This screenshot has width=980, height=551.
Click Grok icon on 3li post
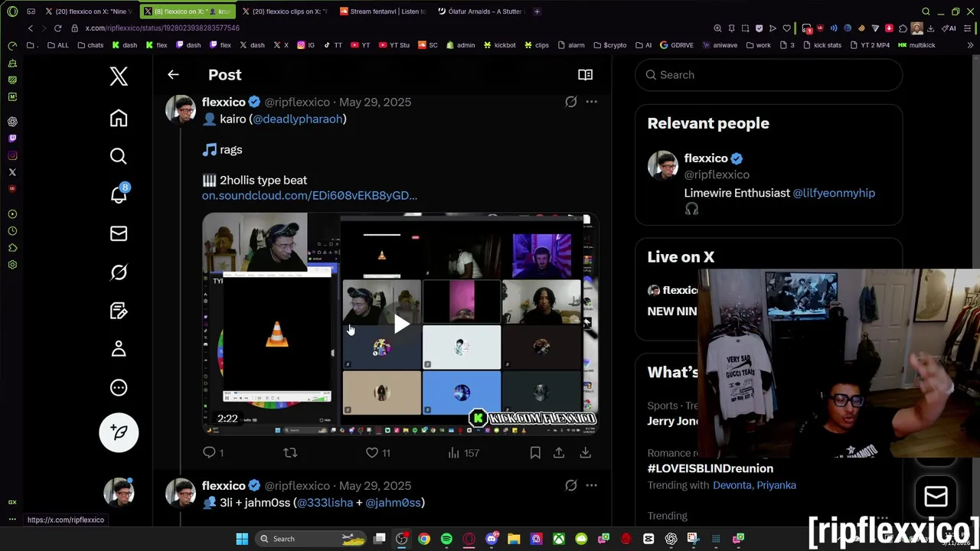point(571,485)
